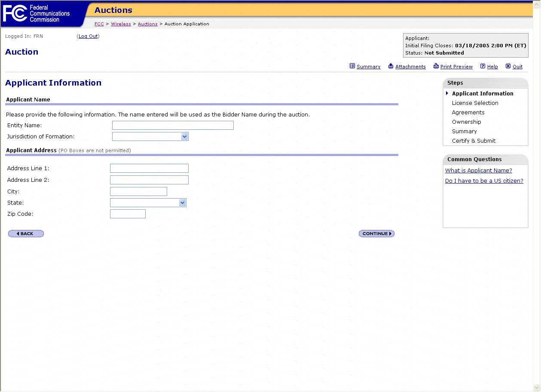Open 'Do I have to be a US citizen?' link
Viewport: 541px width, 392px height.
484,181
